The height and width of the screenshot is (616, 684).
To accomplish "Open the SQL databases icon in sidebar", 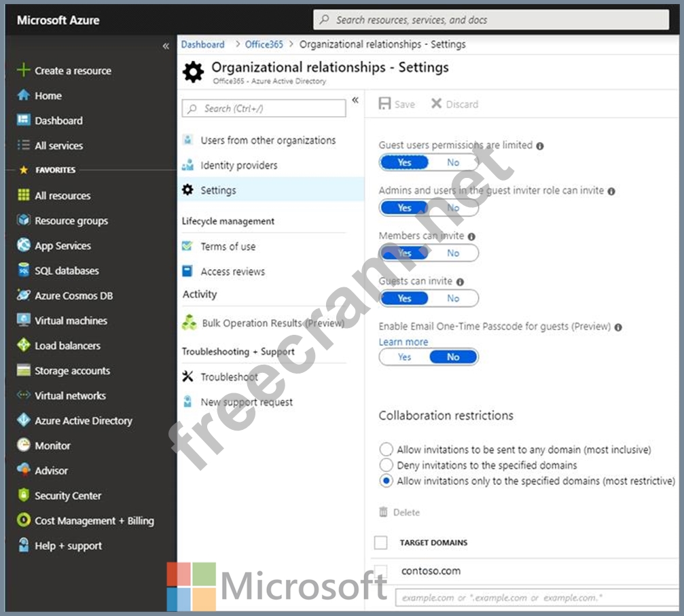I will coord(24,271).
